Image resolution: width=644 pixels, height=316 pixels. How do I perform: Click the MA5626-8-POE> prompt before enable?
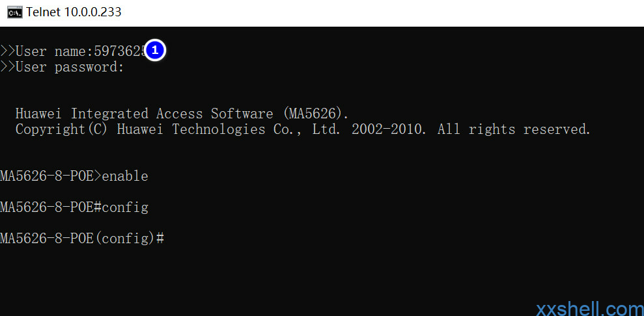coord(51,176)
